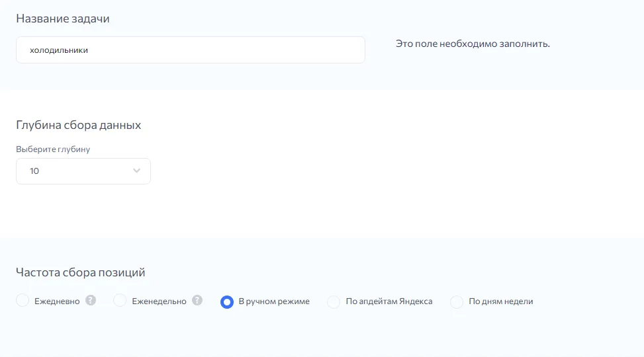Select the Еженедельно radio button

click(x=120, y=300)
